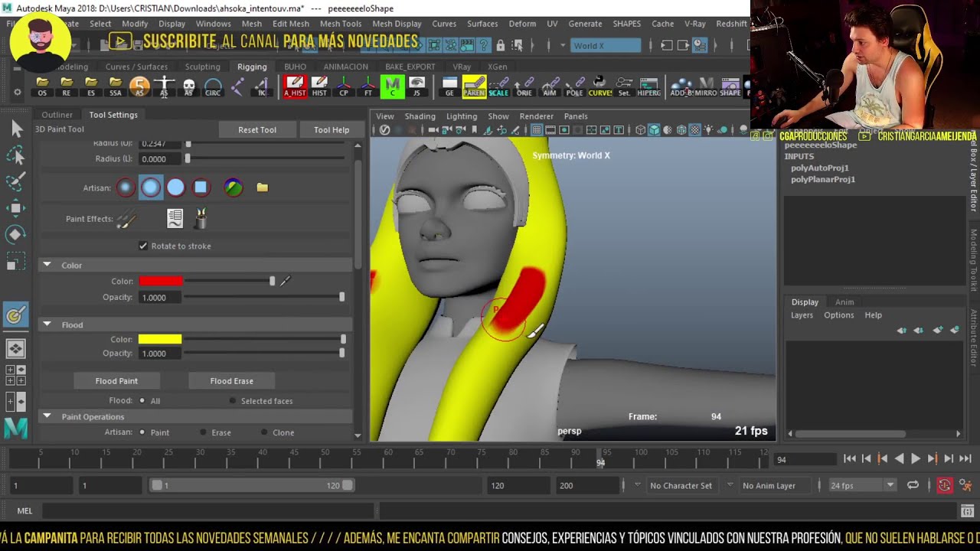
Task: Click the CIRC shelf icon
Action: [213, 86]
